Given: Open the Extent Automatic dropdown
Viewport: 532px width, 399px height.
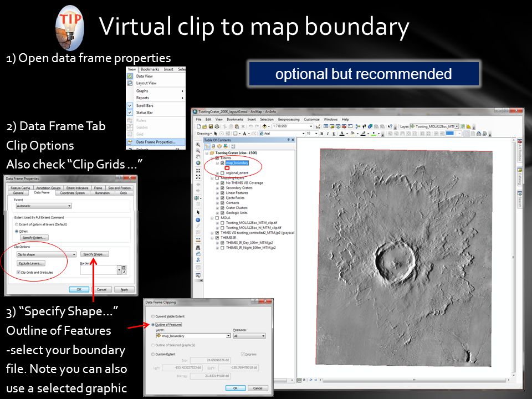Looking at the screenshot, I should (x=44, y=206).
